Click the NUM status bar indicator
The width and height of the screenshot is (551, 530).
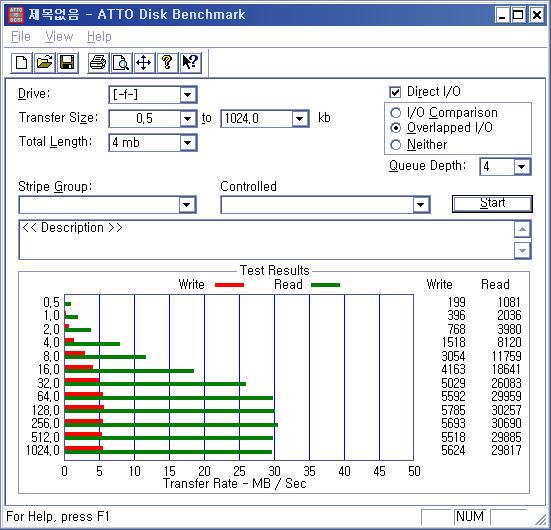click(470, 517)
